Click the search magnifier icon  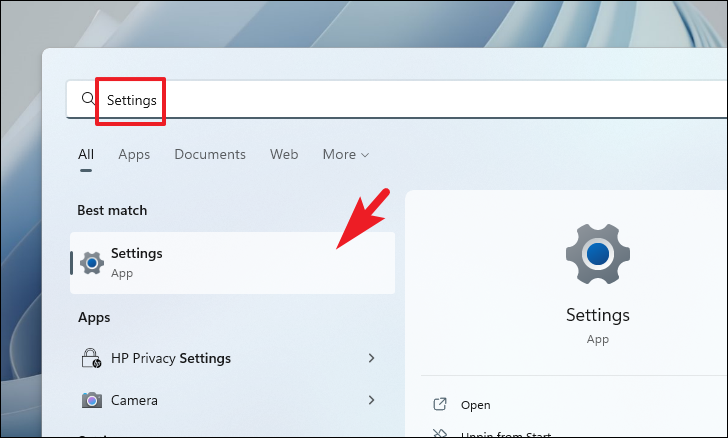point(88,98)
